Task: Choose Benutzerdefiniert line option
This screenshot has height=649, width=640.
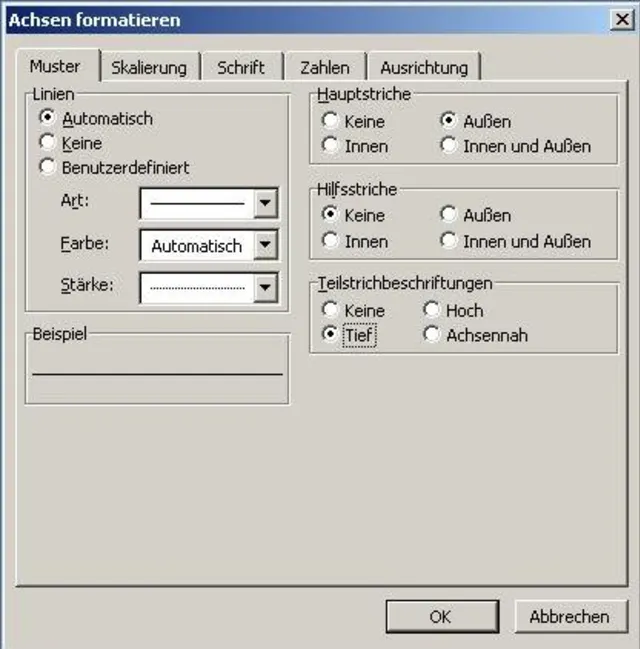Action: click(x=47, y=167)
